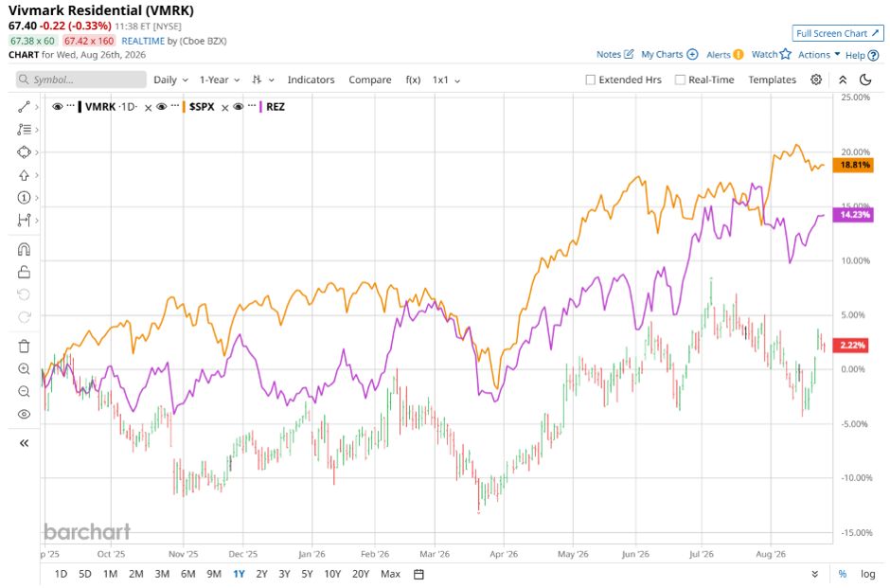Select the trend line drawing tool

[x=24, y=107]
